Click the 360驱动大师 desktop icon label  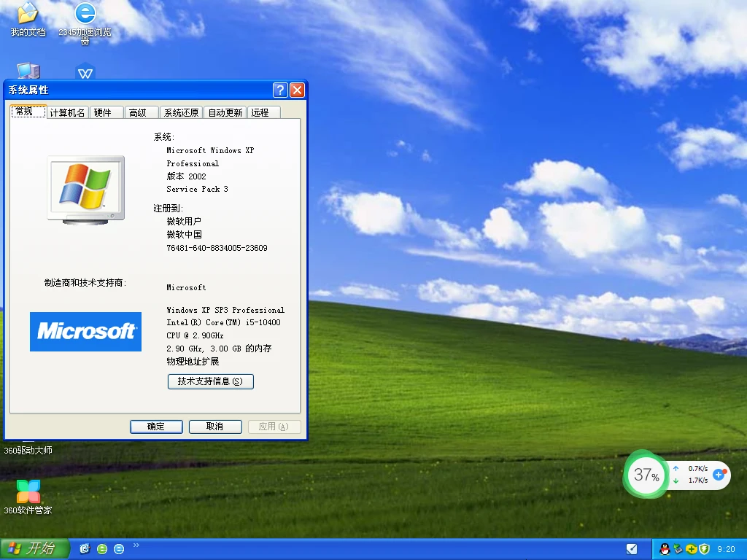pos(28,451)
